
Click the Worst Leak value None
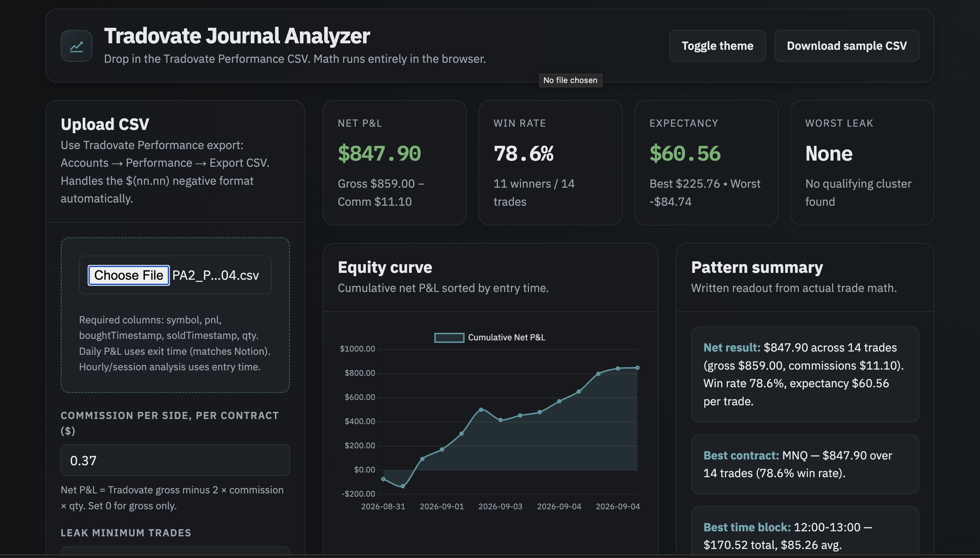tap(829, 153)
